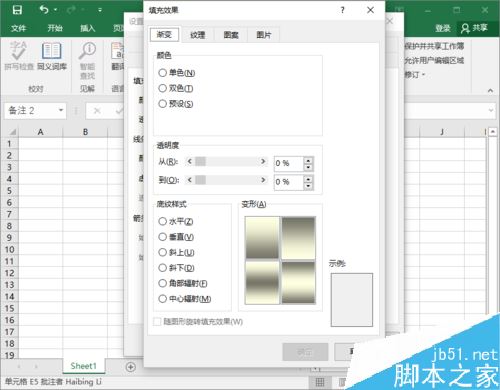Click the Undo arrow icon
500x390 pixels.
(x=44, y=9)
